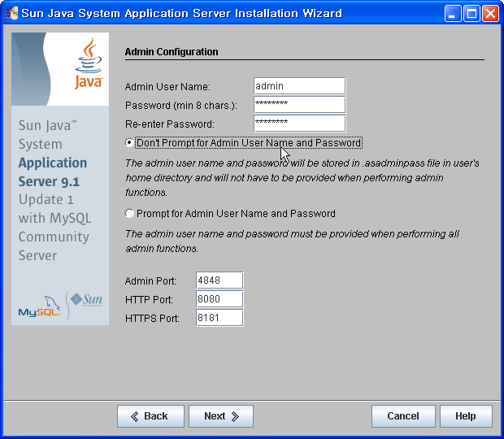Click the 'Admin User Name:' label
504x439 pixels.
coord(167,87)
